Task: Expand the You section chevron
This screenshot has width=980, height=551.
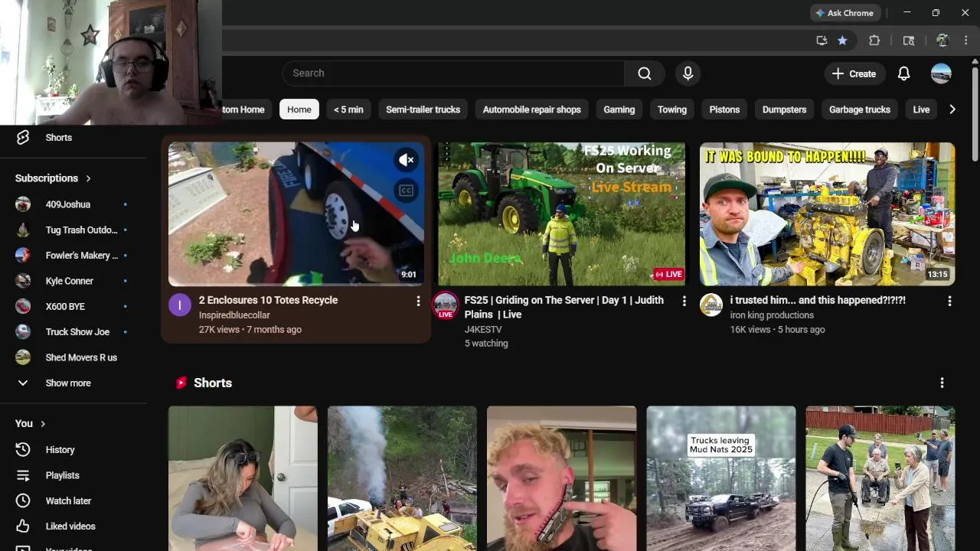Action: (x=43, y=424)
